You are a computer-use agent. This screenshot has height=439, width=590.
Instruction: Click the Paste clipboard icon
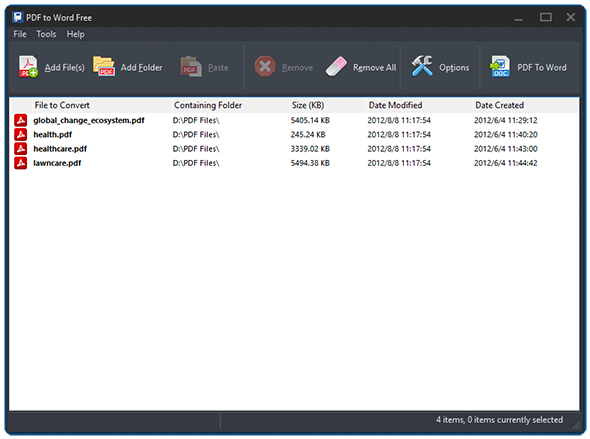[x=191, y=67]
